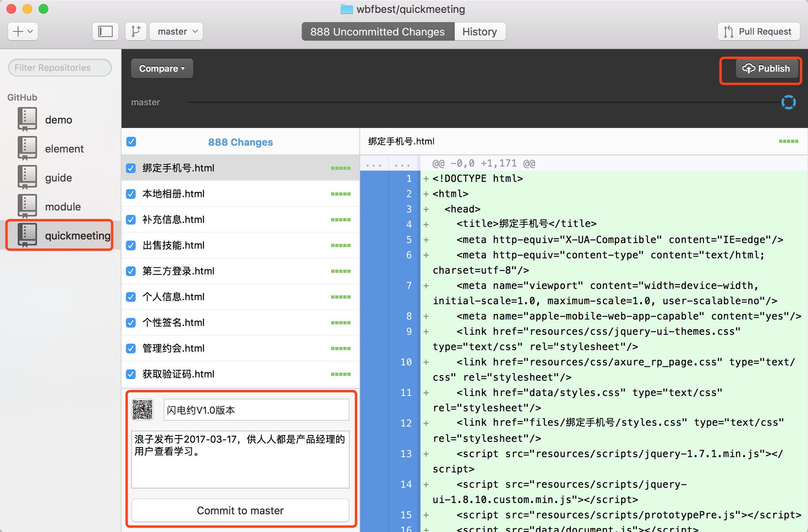Edit the commit description text area
808x532 pixels.
pos(240,460)
